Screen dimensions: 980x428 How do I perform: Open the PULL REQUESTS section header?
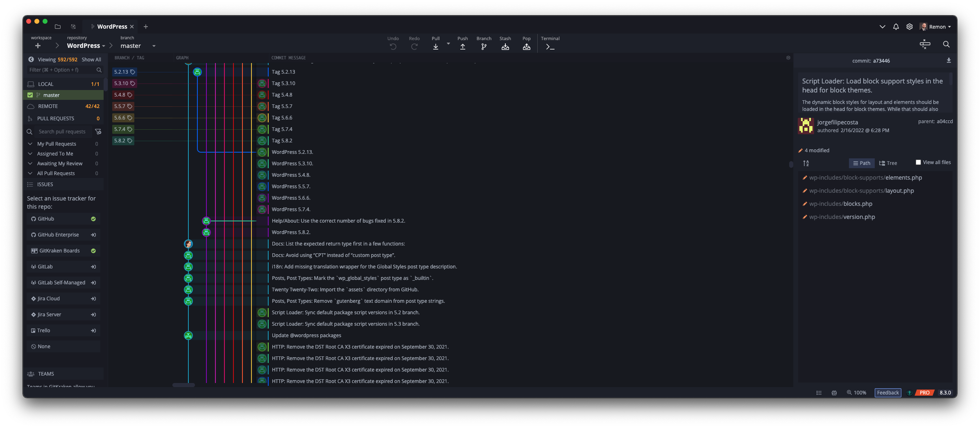pos(63,119)
